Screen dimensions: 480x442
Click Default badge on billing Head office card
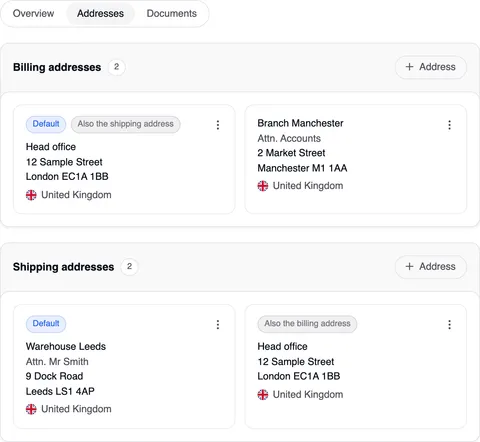pos(46,124)
